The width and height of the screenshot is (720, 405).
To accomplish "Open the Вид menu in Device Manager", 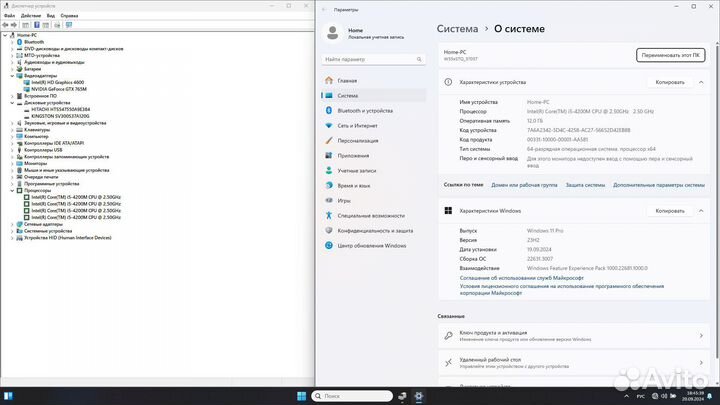I will [x=51, y=16].
